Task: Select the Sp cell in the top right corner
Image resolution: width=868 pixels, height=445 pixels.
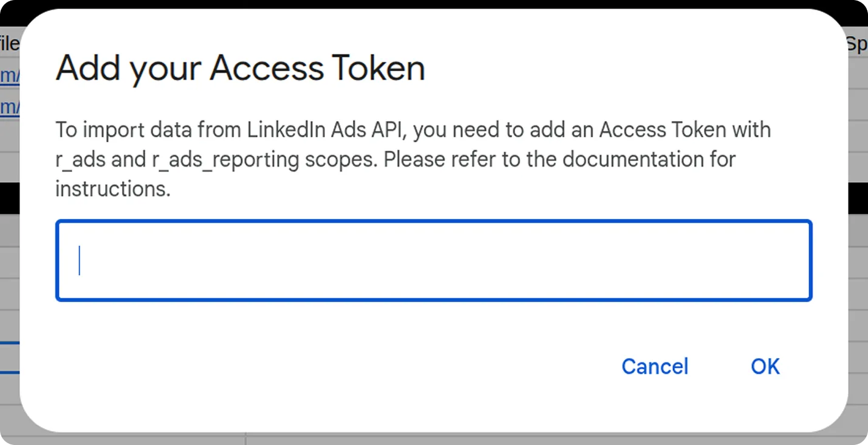Action: pos(859,43)
